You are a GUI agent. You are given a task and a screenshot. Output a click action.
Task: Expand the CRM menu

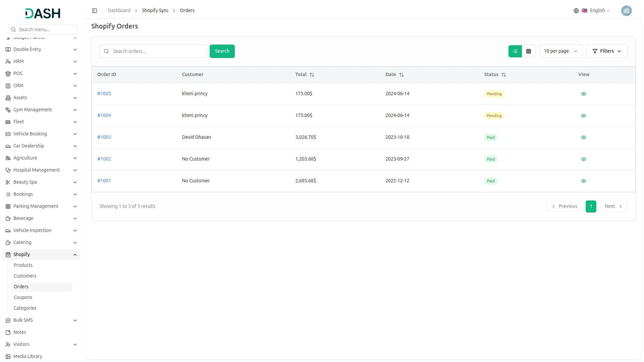tap(42, 86)
